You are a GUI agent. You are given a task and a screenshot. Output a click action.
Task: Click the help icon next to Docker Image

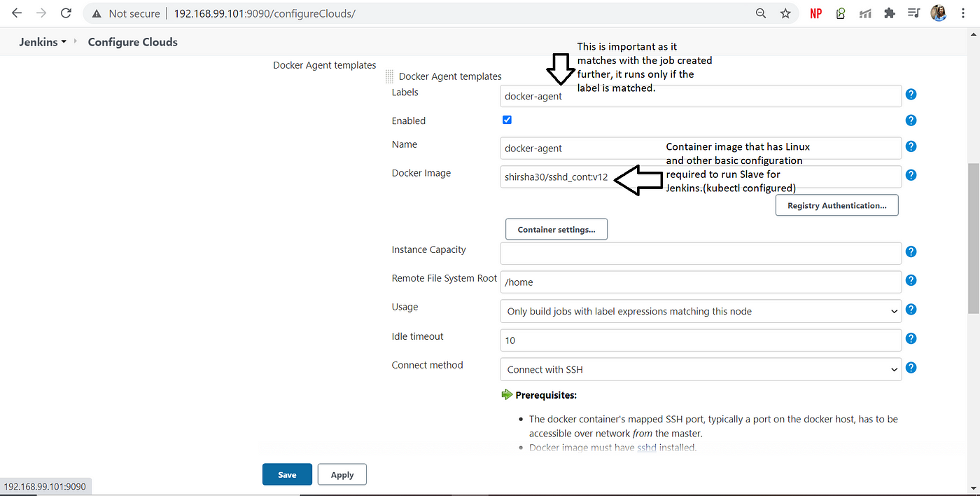pos(911,175)
